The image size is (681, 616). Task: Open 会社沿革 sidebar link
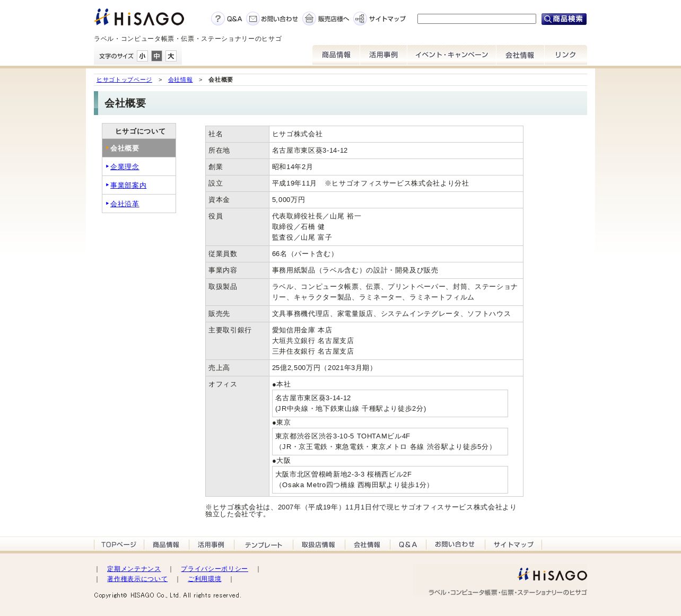coord(125,204)
